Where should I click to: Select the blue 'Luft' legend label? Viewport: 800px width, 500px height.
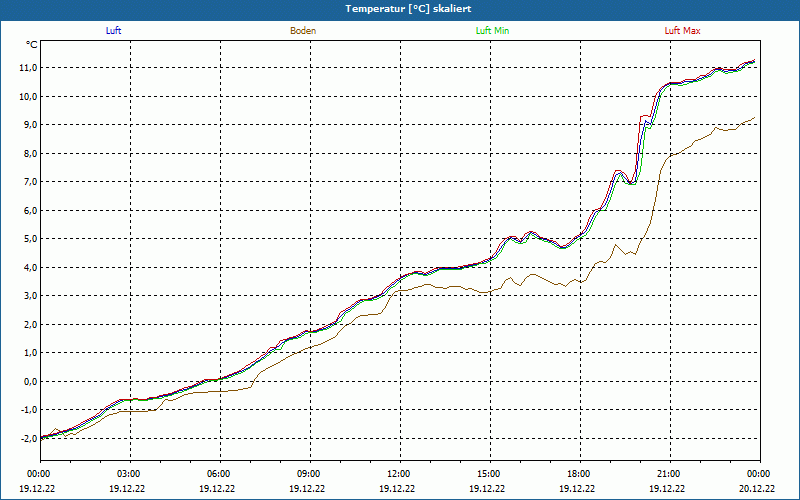[113, 31]
